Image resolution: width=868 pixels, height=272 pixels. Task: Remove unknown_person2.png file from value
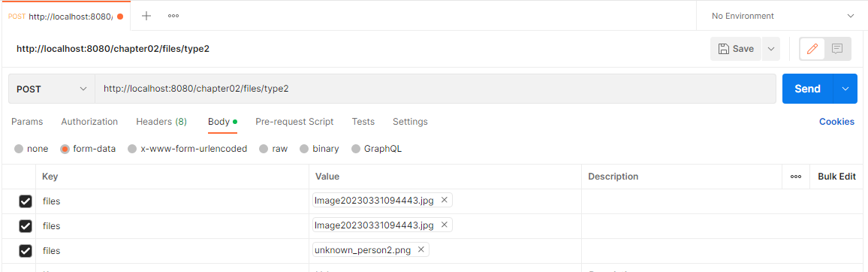point(420,250)
